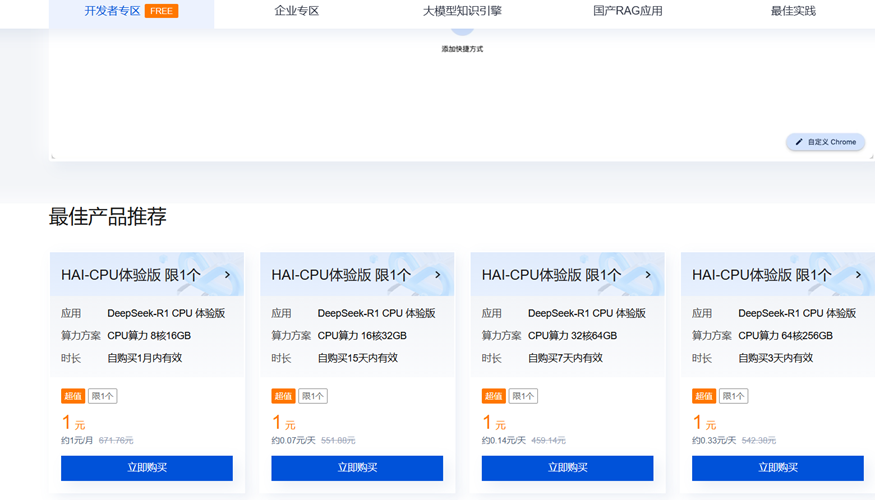Buy the 8核16GB plan with 立即购买
This screenshot has width=875, height=500.
pos(147,468)
